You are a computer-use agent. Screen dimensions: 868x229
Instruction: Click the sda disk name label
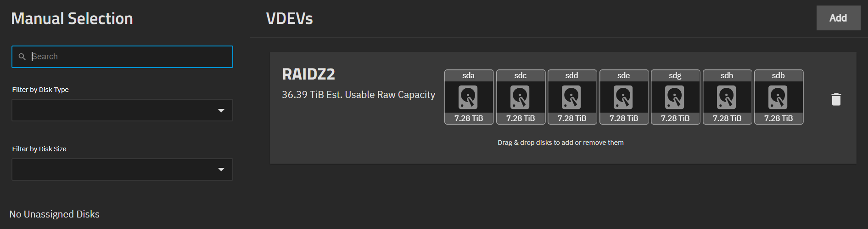pyautogui.click(x=468, y=75)
